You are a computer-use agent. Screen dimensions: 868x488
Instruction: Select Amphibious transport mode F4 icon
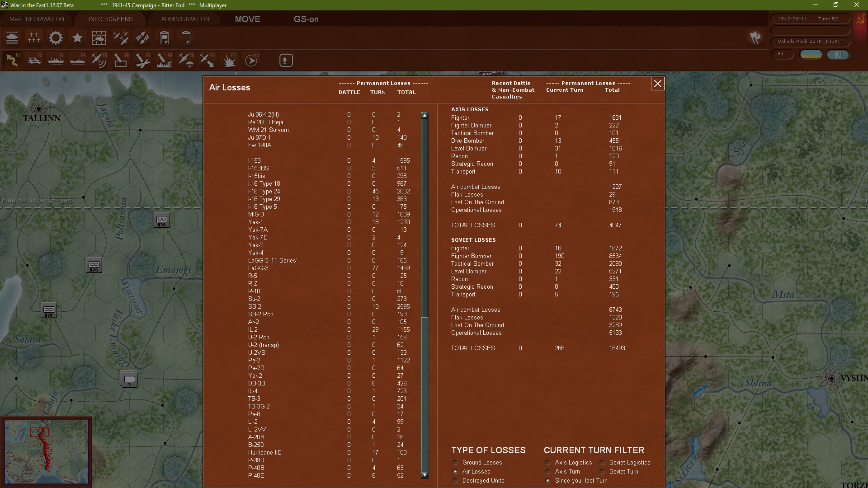pyautogui.click(x=77, y=60)
